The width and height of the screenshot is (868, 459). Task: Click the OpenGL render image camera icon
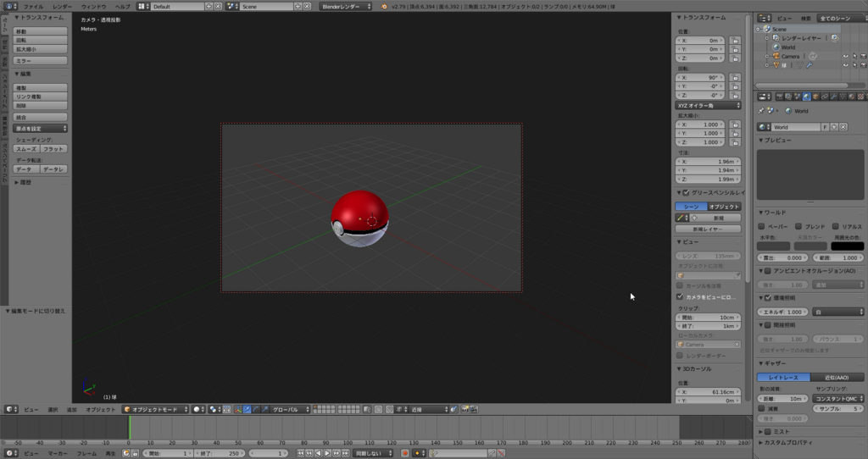[465, 409]
